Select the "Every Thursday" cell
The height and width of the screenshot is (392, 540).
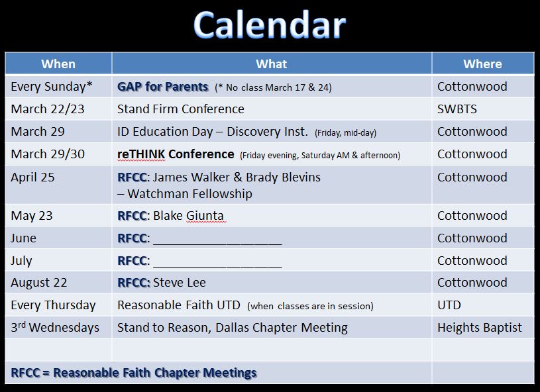click(x=53, y=305)
